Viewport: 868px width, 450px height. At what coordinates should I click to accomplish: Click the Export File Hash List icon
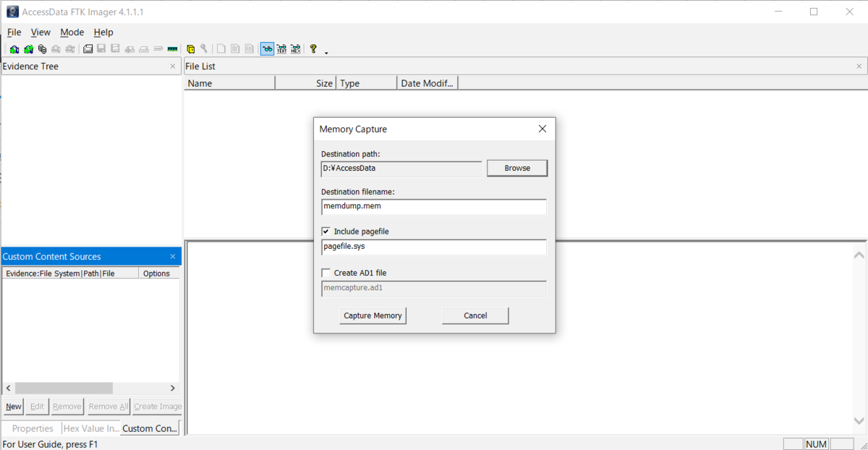pos(235,49)
